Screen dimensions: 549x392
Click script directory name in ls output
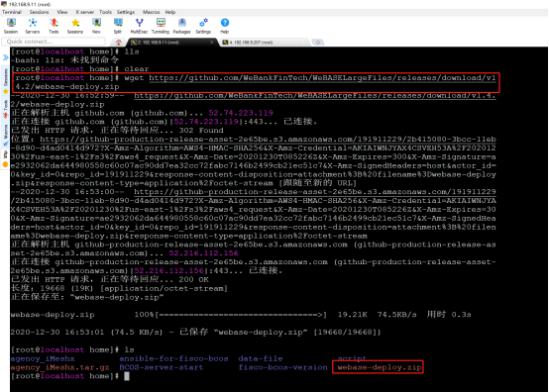point(352,358)
